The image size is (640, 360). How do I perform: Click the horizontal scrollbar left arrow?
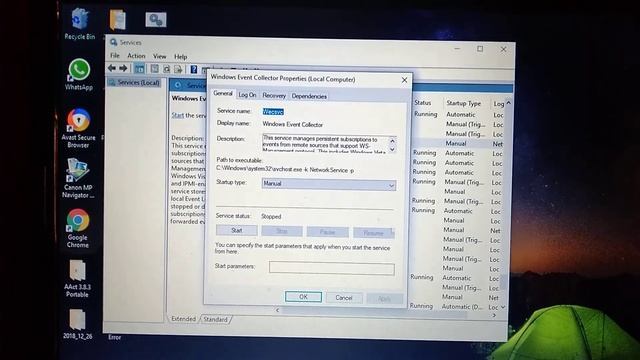coord(278,310)
